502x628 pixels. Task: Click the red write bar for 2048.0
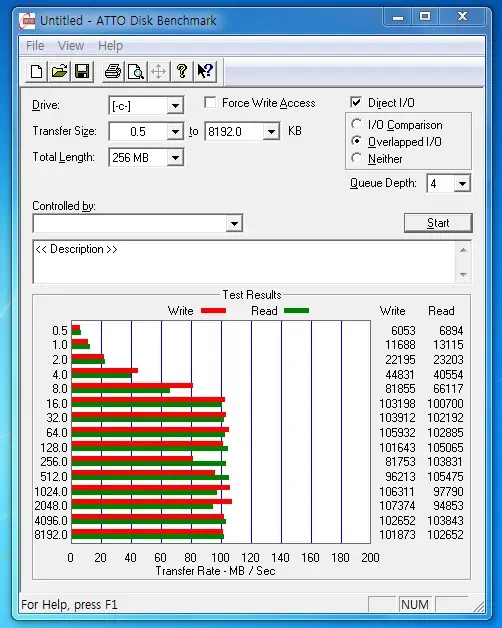click(151, 501)
